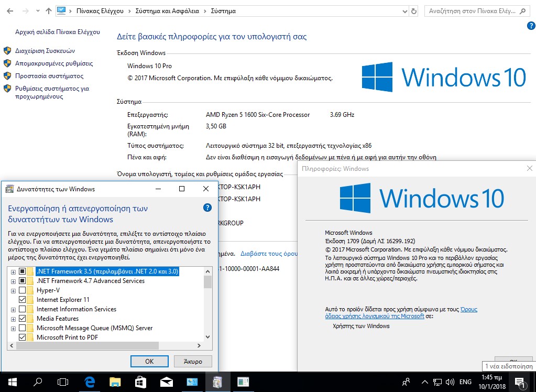Viewport: 536px width, 392px height.
Task: Uncheck Internet Explorer 11
Action: [22, 300]
